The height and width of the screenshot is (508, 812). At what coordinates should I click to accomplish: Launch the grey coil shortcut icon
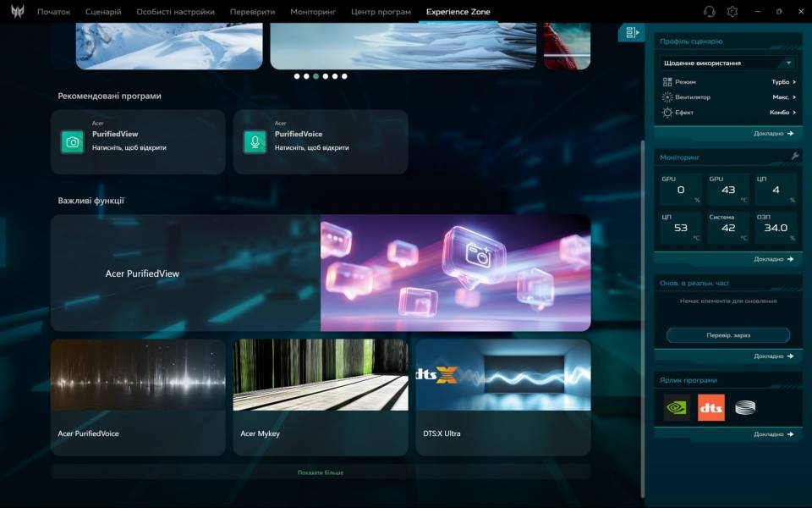[x=745, y=407]
